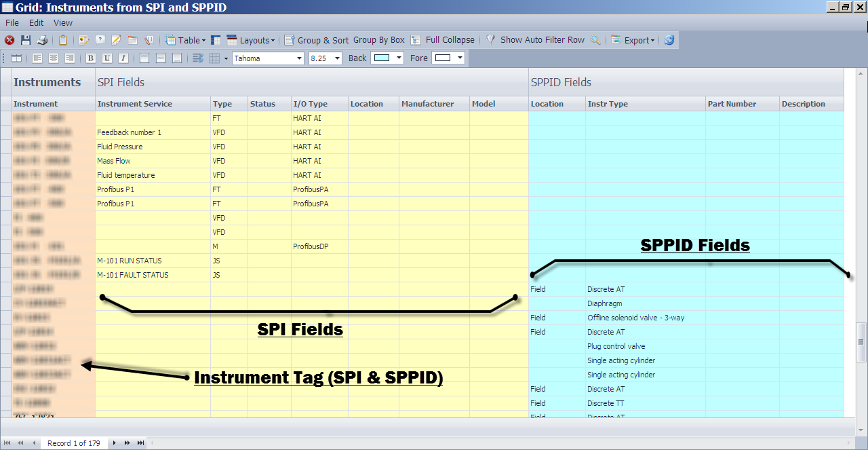Viewport: 868px width, 450px height.
Task: Click the clipboard Paste icon
Action: point(62,40)
